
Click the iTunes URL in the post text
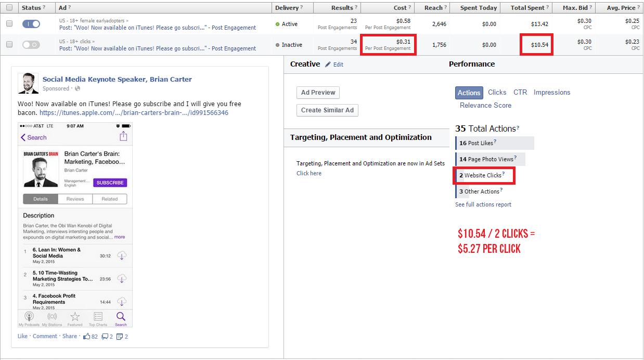coord(134,112)
